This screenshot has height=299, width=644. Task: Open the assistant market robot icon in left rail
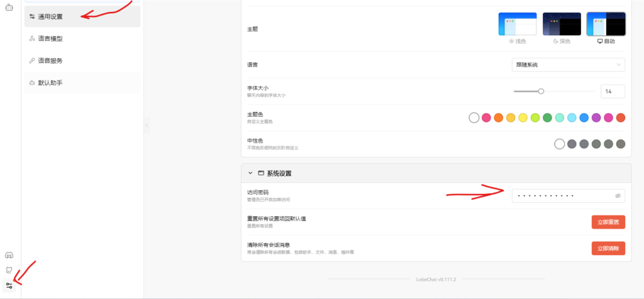9,7
